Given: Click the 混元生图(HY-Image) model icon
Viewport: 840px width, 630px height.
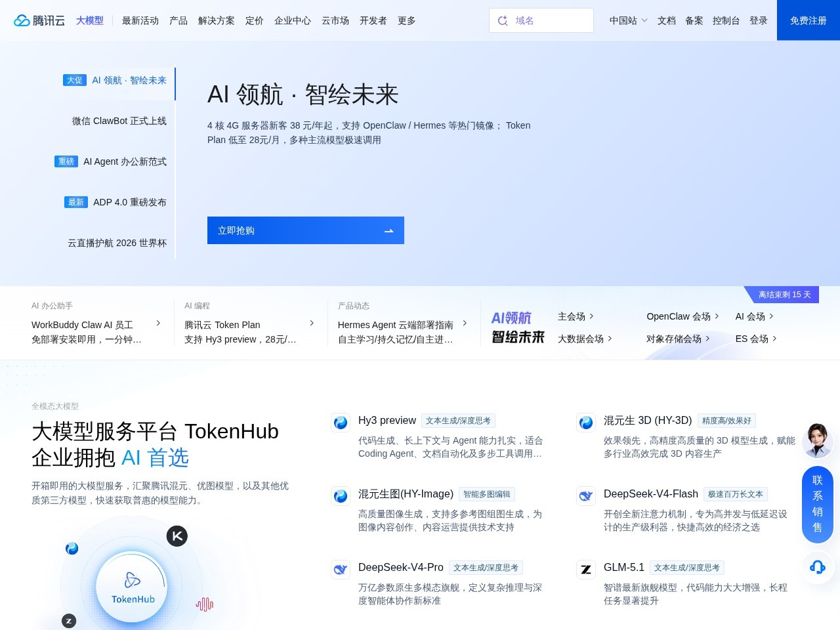Looking at the screenshot, I should coord(341,496).
